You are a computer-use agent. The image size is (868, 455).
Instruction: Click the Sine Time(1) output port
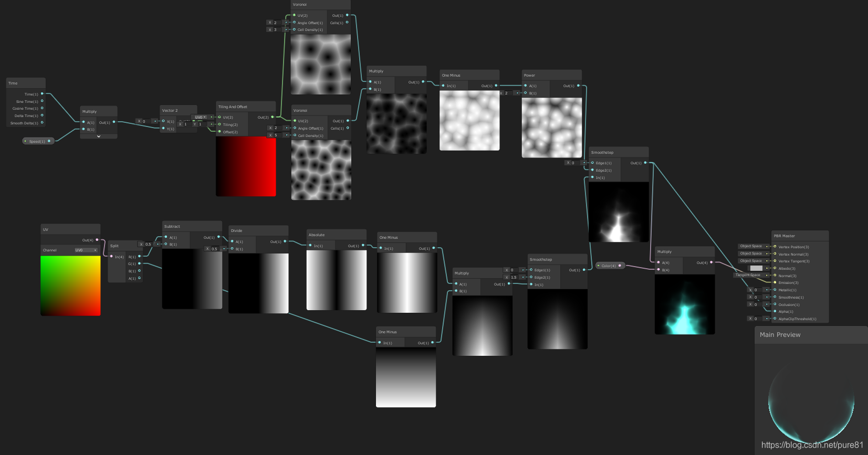(x=42, y=101)
